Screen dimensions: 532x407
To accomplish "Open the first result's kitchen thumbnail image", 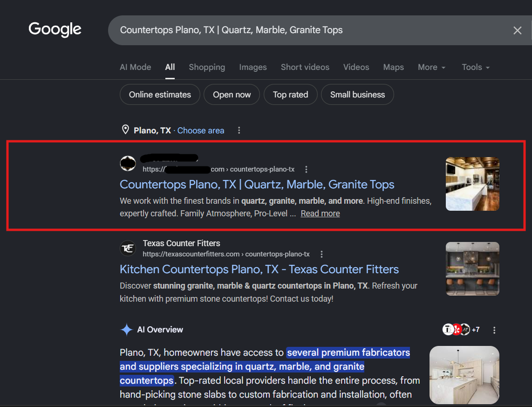I will tap(472, 184).
